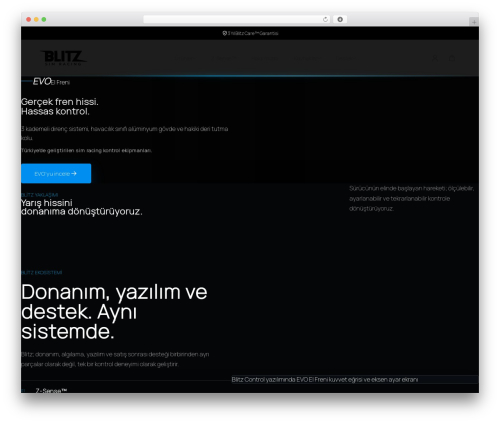Click the browser address bar
Viewport: 500px width, 423px height.
tap(237, 19)
